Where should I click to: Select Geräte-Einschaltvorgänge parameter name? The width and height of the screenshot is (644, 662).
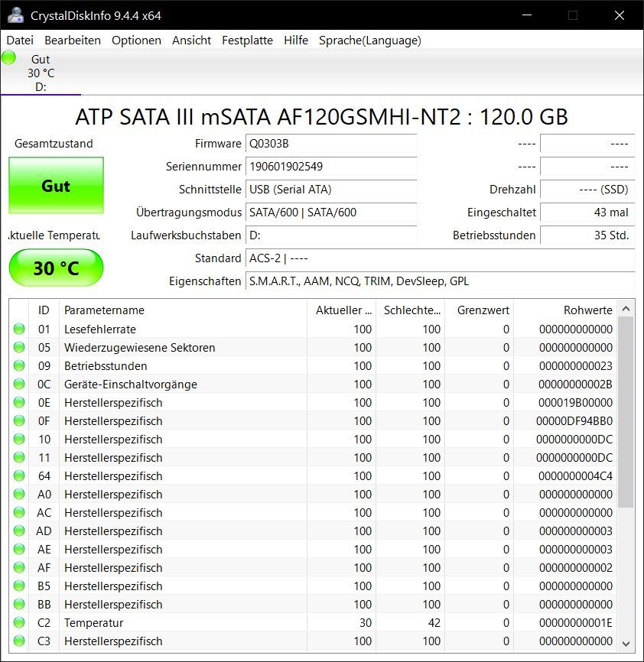[x=131, y=385]
